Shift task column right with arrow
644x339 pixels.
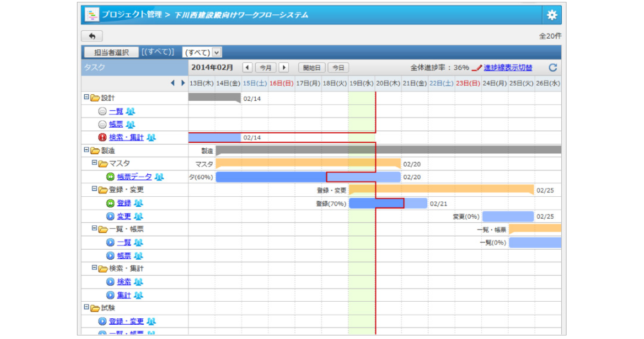183,83
